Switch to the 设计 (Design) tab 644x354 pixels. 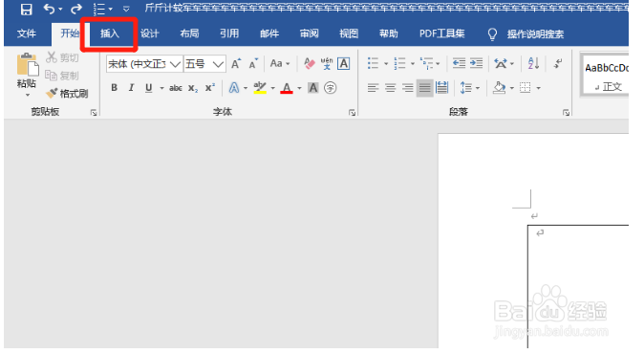coord(149,33)
